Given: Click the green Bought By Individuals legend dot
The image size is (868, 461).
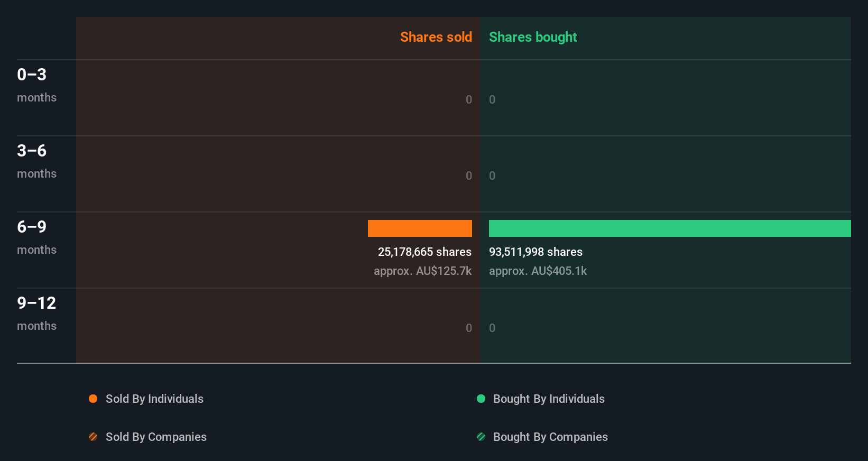Looking at the screenshot, I should click(481, 399).
